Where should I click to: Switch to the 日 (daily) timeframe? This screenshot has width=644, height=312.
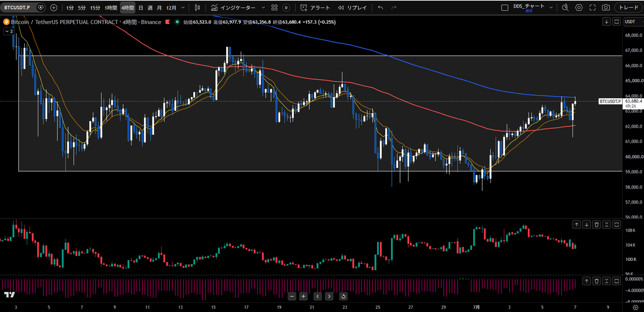pyautogui.click(x=141, y=8)
